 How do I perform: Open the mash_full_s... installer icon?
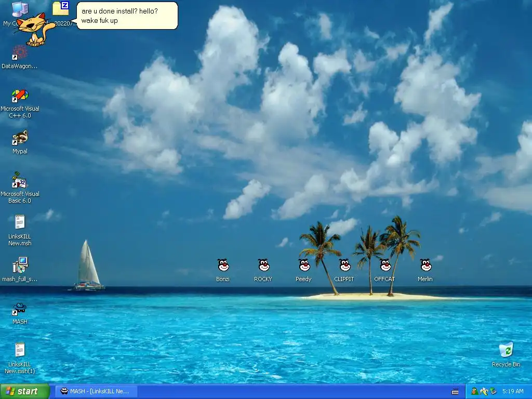20,270
